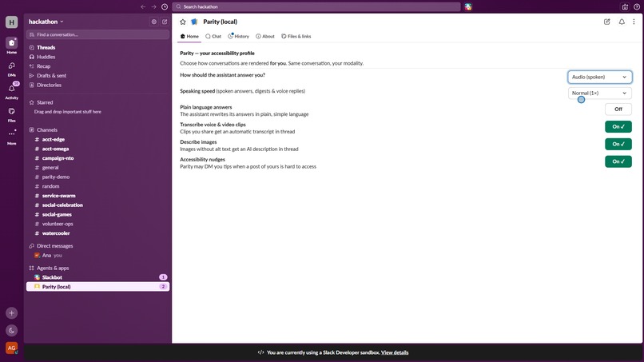Image resolution: width=644 pixels, height=362 pixels.
Task: Open the Normal (1×) speaking speed dropdown
Action: pyautogui.click(x=599, y=93)
